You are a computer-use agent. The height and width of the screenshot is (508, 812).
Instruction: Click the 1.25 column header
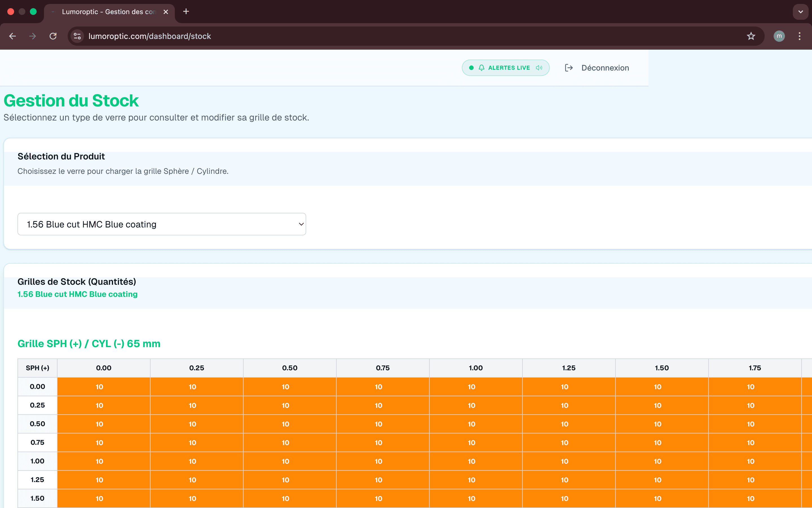(x=569, y=368)
